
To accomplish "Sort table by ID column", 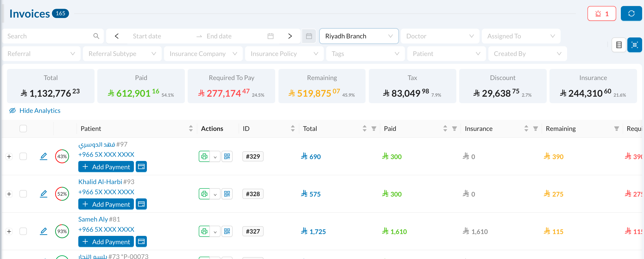I will 293,129.
